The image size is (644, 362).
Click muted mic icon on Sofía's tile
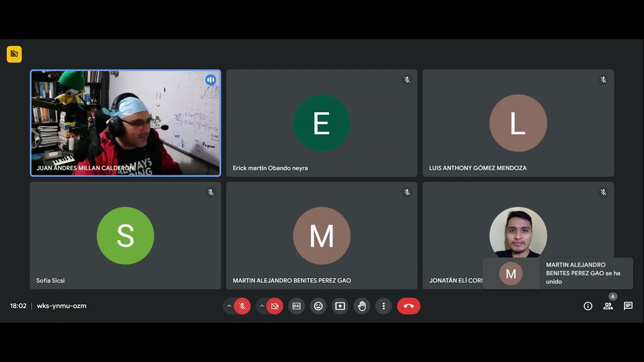tap(211, 193)
